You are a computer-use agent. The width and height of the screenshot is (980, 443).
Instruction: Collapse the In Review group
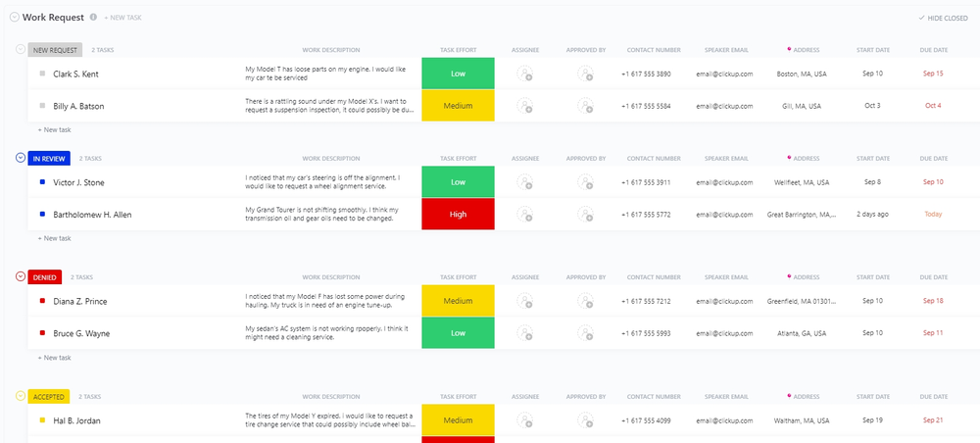21,158
